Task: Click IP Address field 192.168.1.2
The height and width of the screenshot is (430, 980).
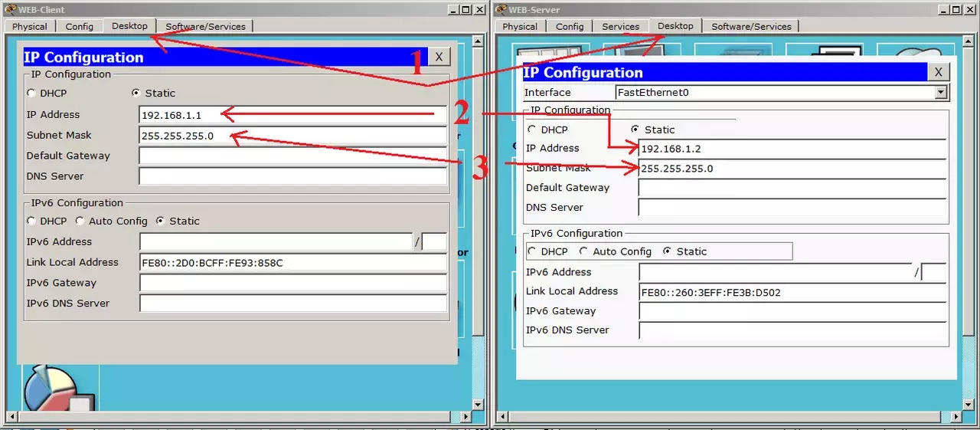Action: click(x=792, y=149)
